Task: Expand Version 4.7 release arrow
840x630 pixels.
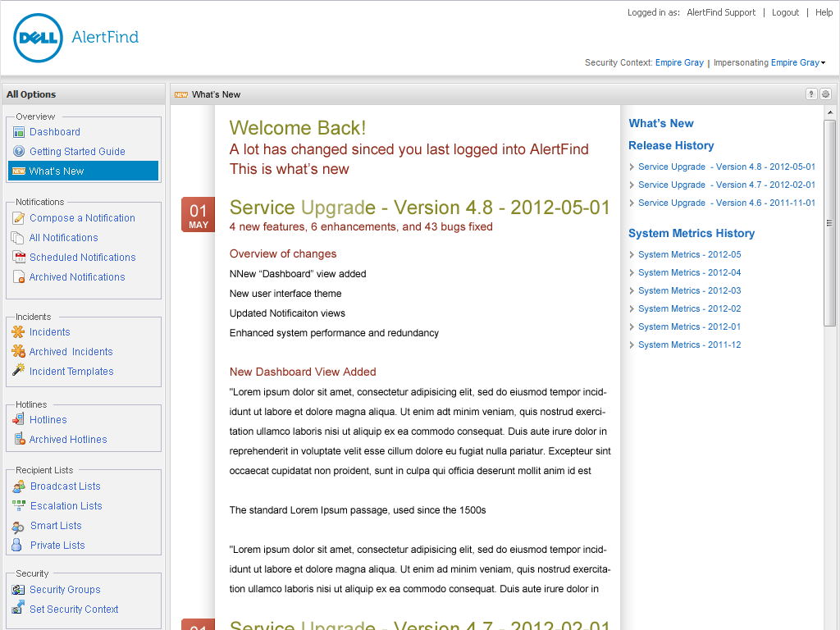Action: 632,185
